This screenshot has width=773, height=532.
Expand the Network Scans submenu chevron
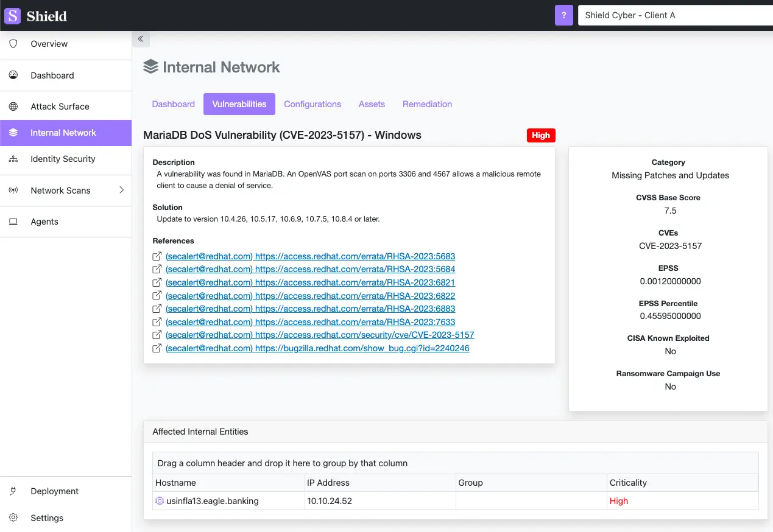121,190
